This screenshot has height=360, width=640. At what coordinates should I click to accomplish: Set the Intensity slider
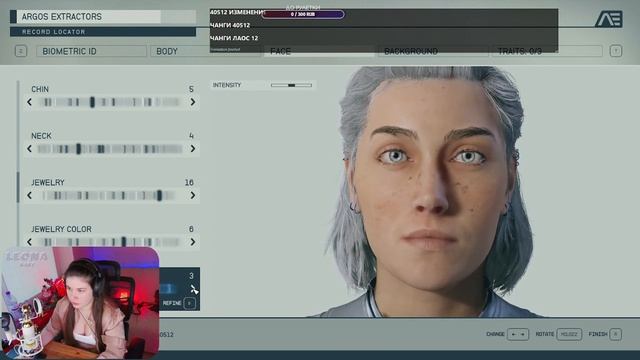pos(291,85)
